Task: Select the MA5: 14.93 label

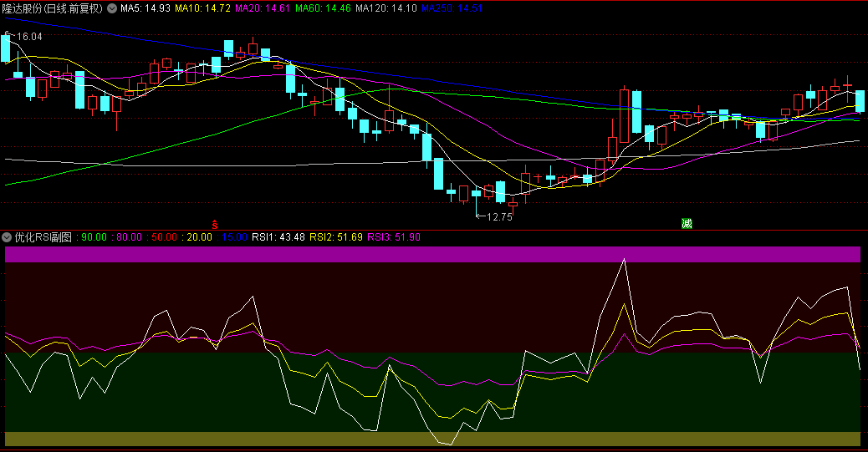Action: pyautogui.click(x=146, y=8)
